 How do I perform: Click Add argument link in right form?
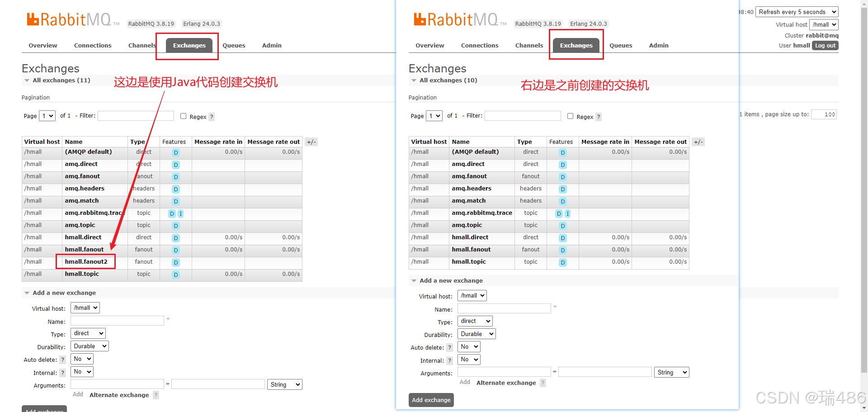click(x=465, y=382)
